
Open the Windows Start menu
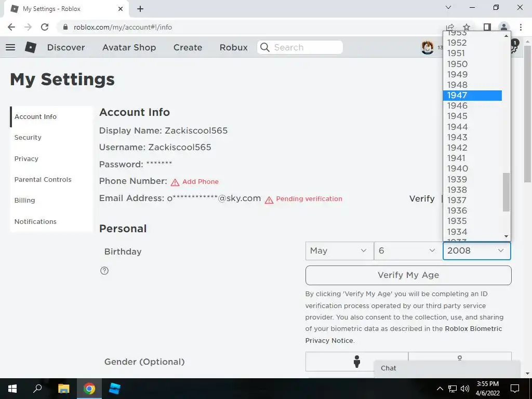pos(12,389)
